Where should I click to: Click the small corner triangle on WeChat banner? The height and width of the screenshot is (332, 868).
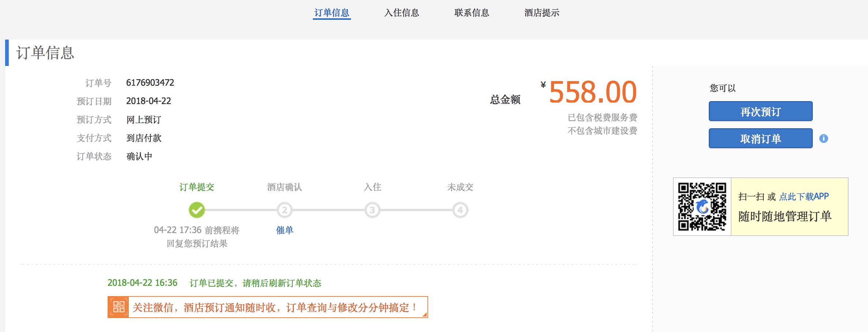[424, 314]
